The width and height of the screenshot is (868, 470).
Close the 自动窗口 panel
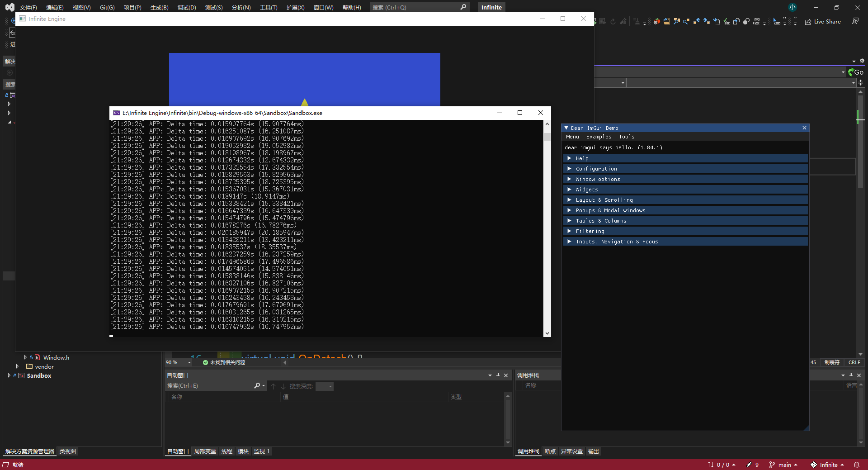[506, 375]
